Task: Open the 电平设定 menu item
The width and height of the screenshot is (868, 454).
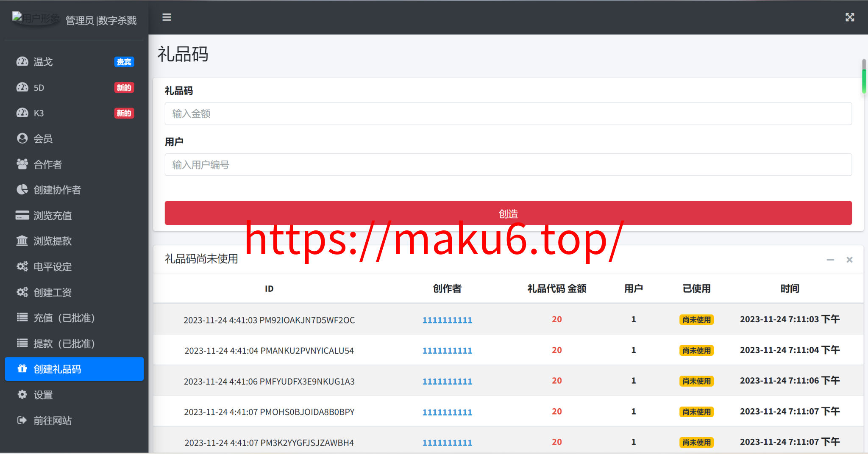Action: click(74, 266)
